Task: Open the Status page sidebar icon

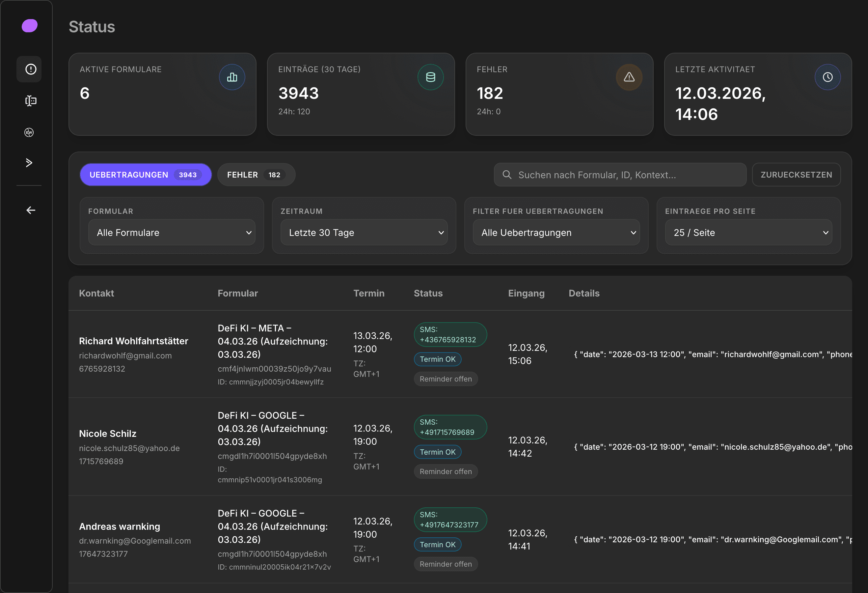Action: coord(29,69)
